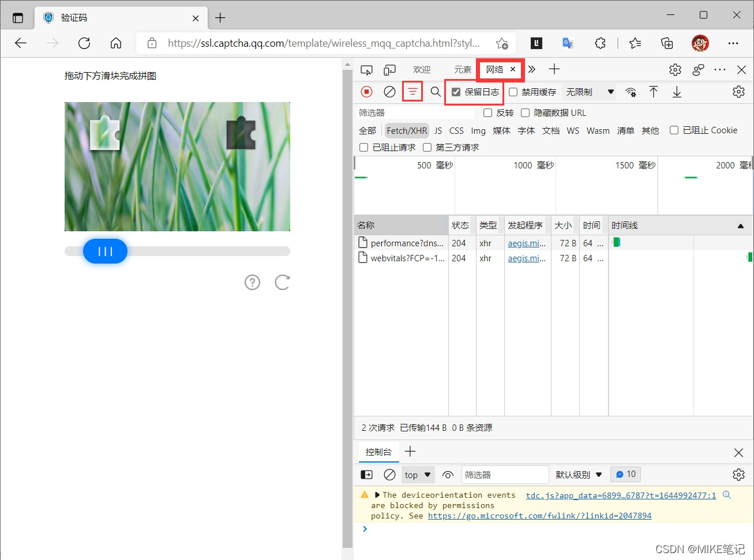
Task: Expand the deviceorientation warning message
Action: [377, 495]
